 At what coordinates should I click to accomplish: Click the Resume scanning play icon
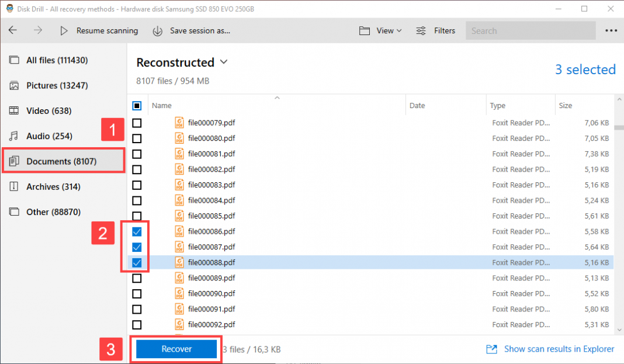coord(64,30)
